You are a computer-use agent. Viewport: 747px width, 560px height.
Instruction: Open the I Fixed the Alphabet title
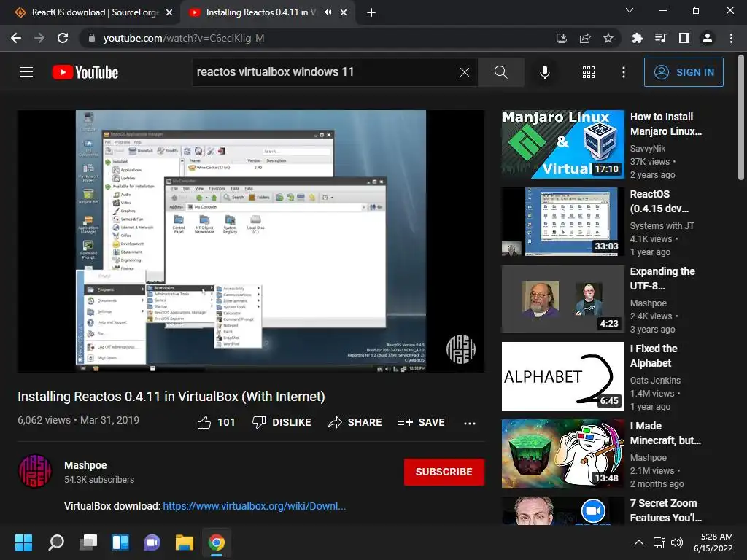(654, 356)
